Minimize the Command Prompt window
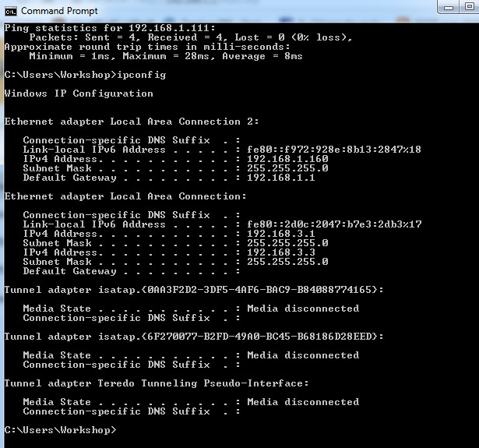479x448 pixels. (449, 7)
